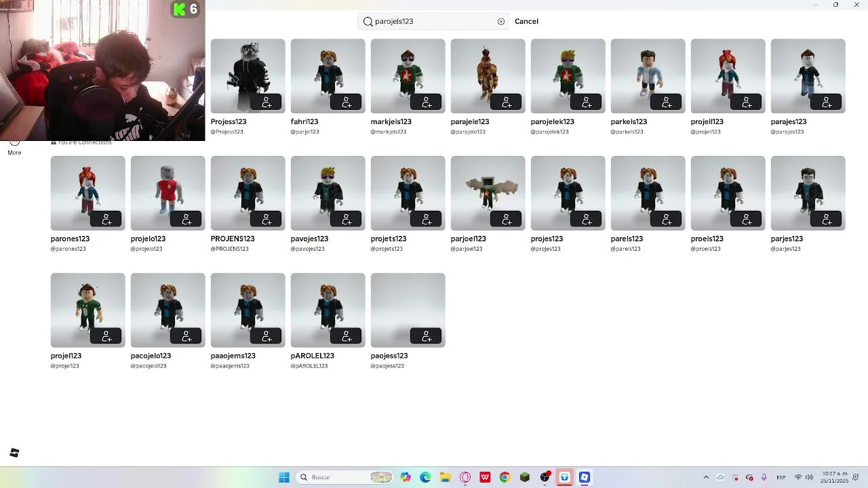The height and width of the screenshot is (488, 868).
Task: Click @parajes123 username text
Action: pos(787,132)
